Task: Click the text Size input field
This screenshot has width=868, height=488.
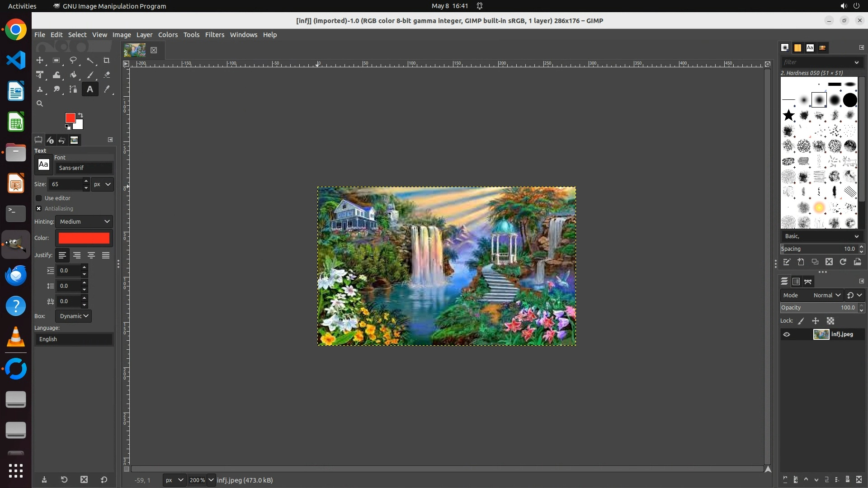Action: pyautogui.click(x=66, y=184)
